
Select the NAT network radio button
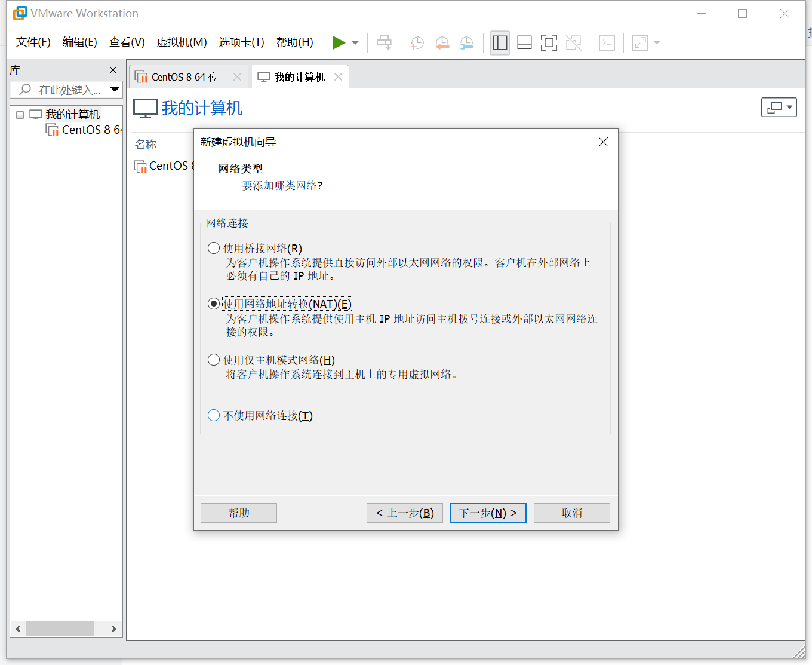pyautogui.click(x=214, y=304)
